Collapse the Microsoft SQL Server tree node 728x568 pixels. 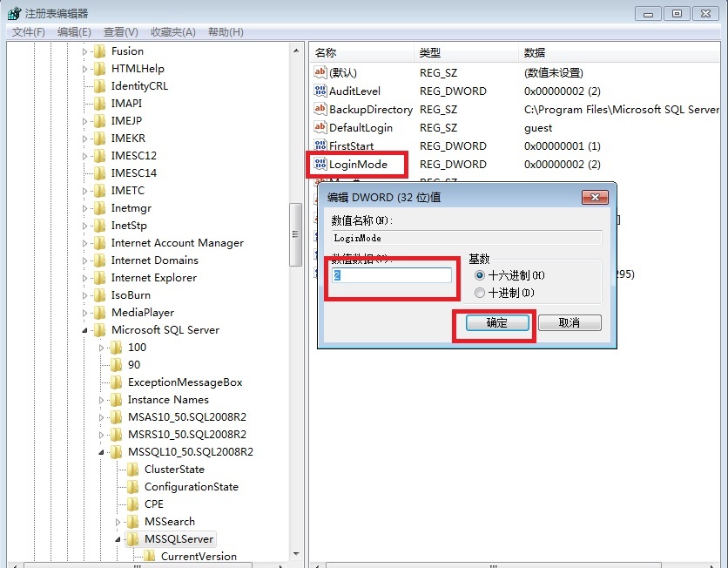coord(85,330)
